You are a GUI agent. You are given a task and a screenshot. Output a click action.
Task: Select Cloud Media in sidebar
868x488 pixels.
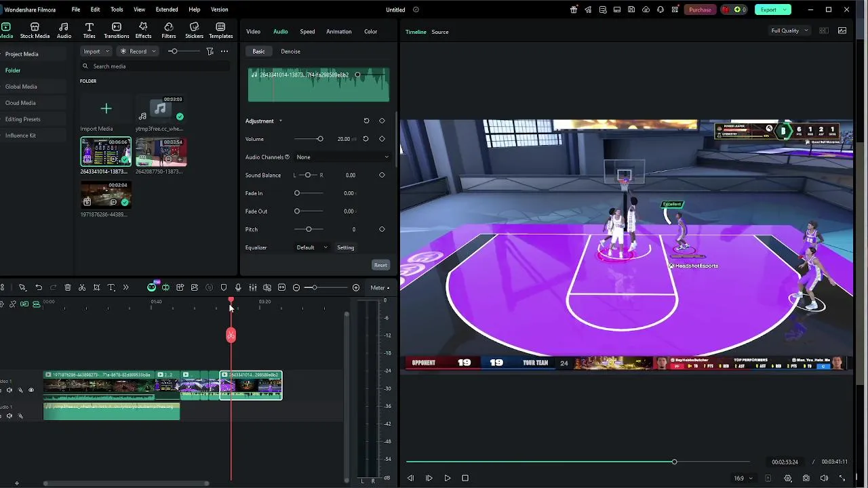coord(20,103)
